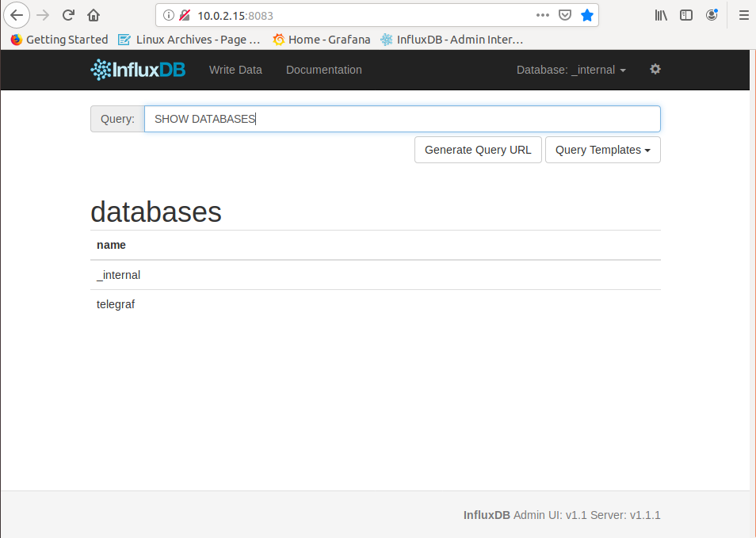This screenshot has height=538, width=756.
Task: Toggle the bookmark star for this page
Action: coord(586,15)
